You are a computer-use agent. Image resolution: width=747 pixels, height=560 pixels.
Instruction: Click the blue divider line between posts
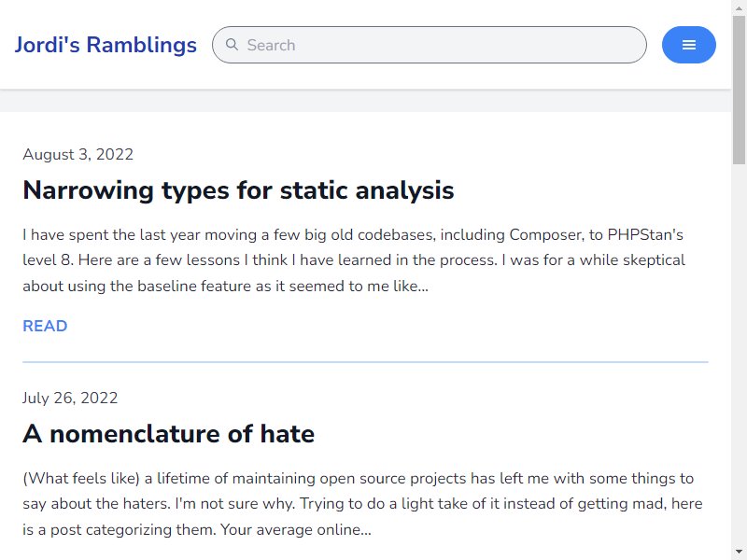coord(365,362)
